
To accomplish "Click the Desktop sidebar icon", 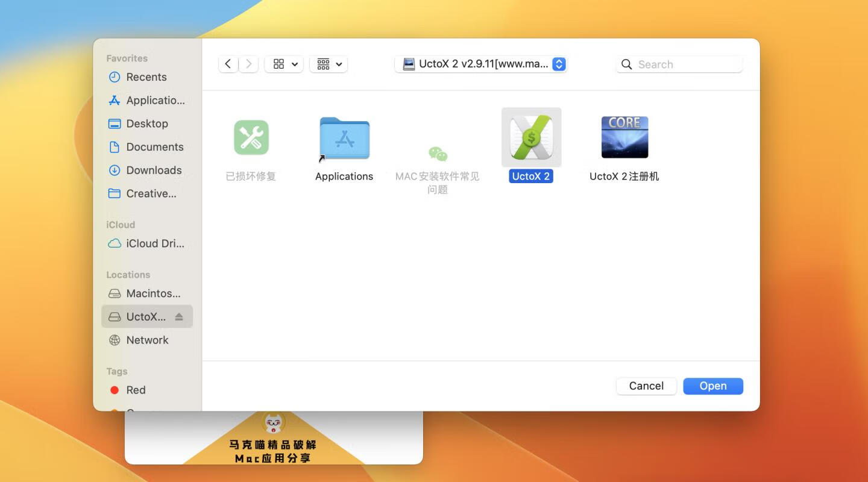I will (x=114, y=124).
